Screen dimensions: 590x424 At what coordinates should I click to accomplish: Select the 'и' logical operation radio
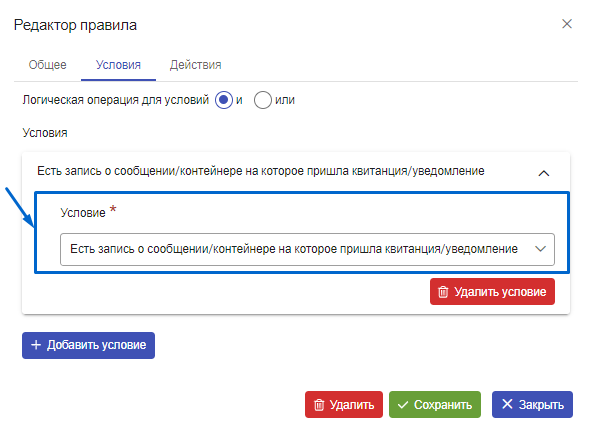[224, 100]
